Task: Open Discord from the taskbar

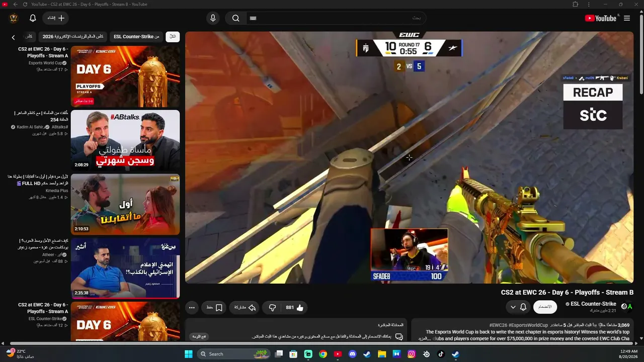Action: 353,354
